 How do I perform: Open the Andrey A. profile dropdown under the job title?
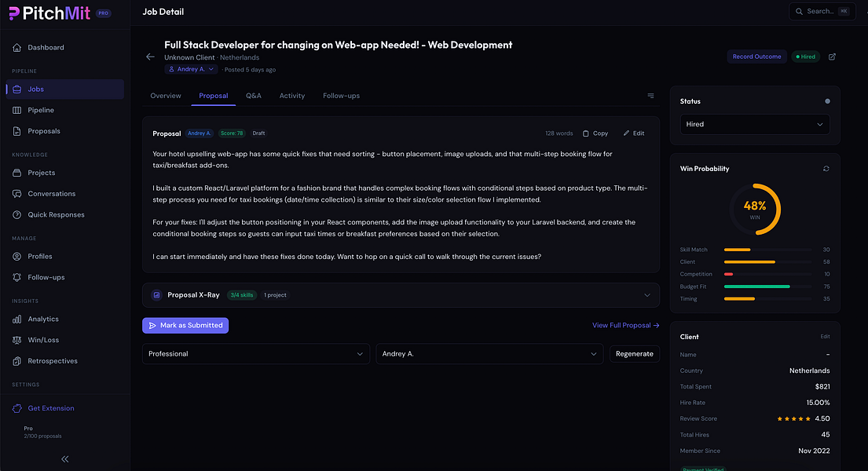pos(191,69)
